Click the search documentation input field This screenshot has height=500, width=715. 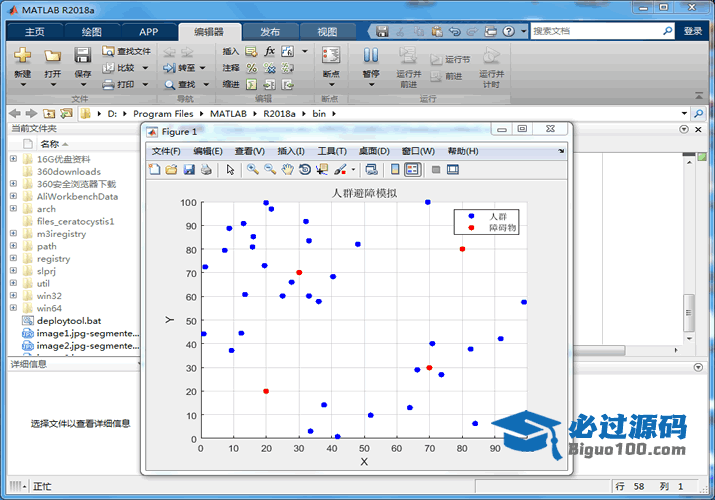(x=596, y=31)
